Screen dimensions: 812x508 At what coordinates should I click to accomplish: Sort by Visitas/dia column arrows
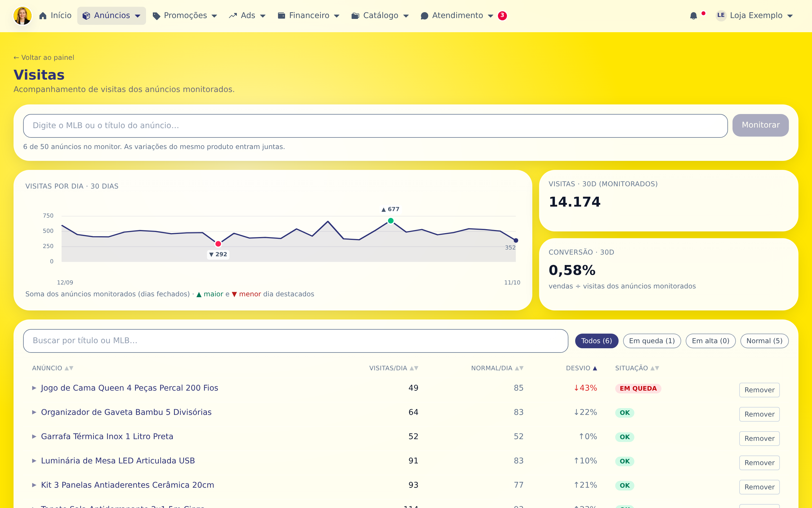[x=414, y=368]
